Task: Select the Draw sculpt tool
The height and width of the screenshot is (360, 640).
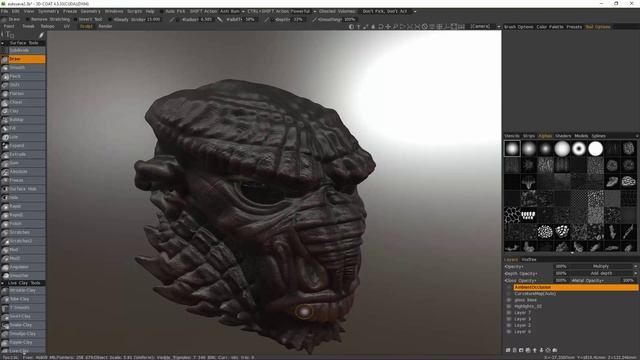Action: (23, 59)
